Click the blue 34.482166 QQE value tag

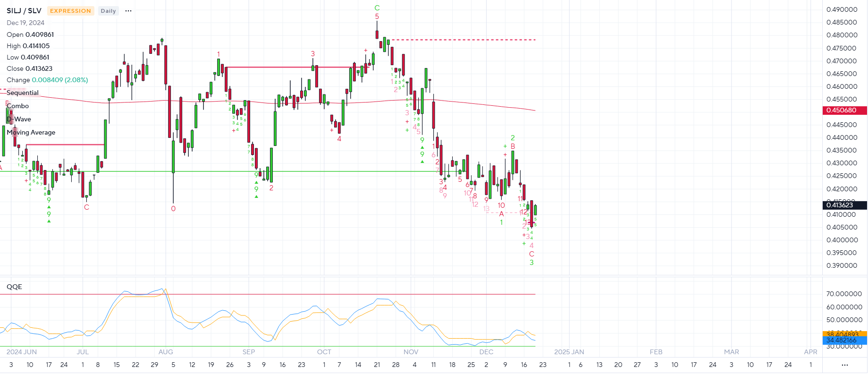point(844,341)
